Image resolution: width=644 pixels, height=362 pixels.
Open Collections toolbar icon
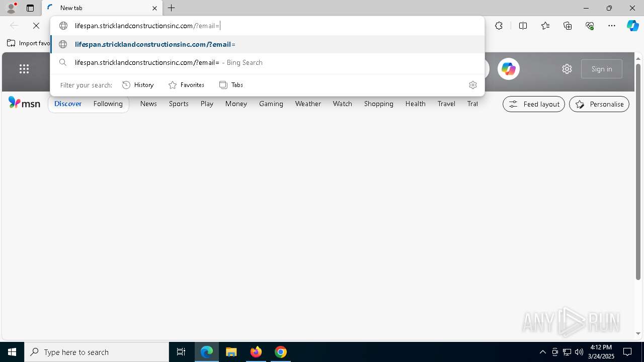pyautogui.click(x=568, y=26)
